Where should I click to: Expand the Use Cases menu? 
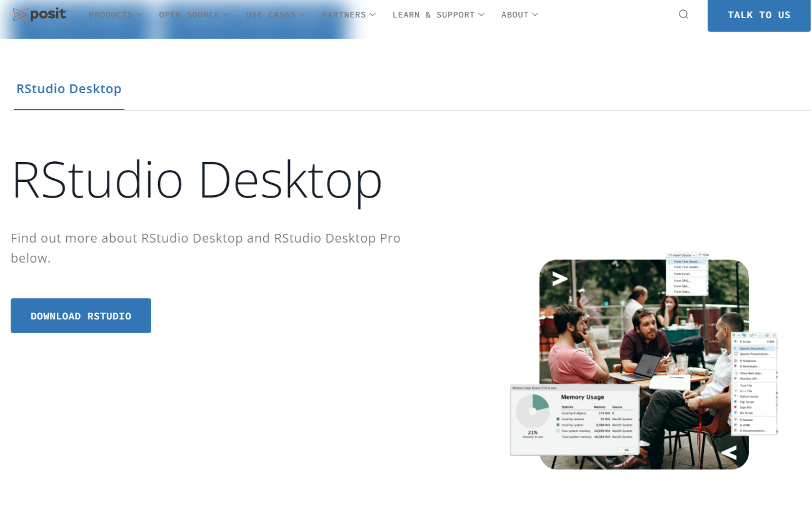[276, 14]
